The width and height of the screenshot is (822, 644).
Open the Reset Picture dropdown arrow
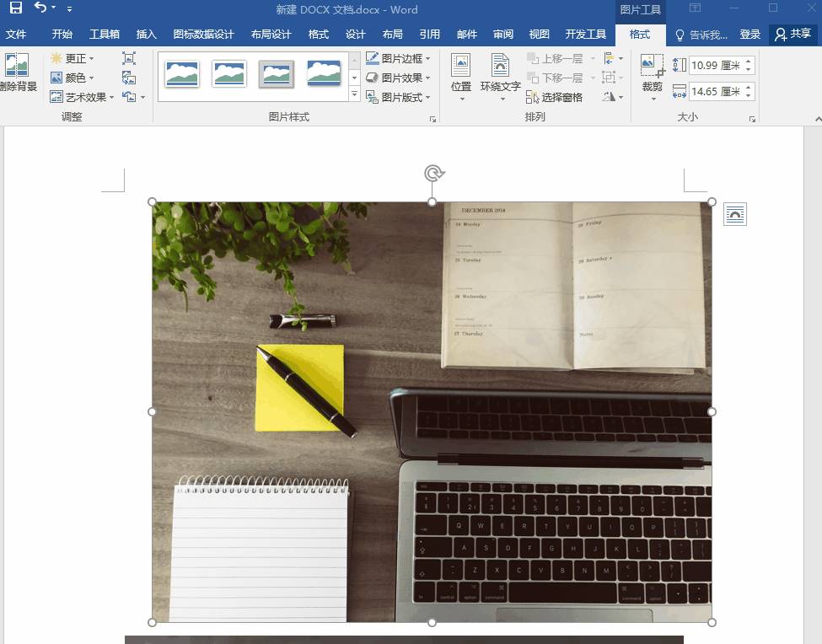point(142,98)
